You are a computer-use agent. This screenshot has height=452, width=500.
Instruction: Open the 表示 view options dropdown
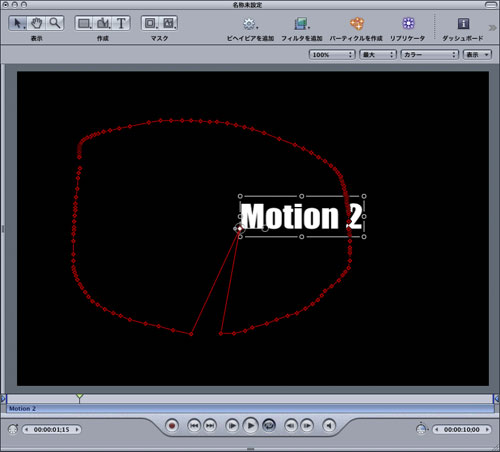(477, 55)
